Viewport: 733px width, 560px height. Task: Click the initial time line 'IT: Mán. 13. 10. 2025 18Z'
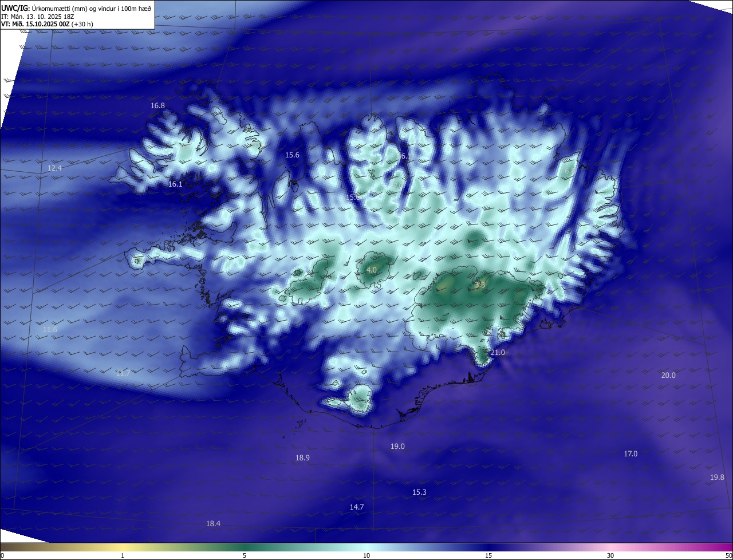(37, 17)
